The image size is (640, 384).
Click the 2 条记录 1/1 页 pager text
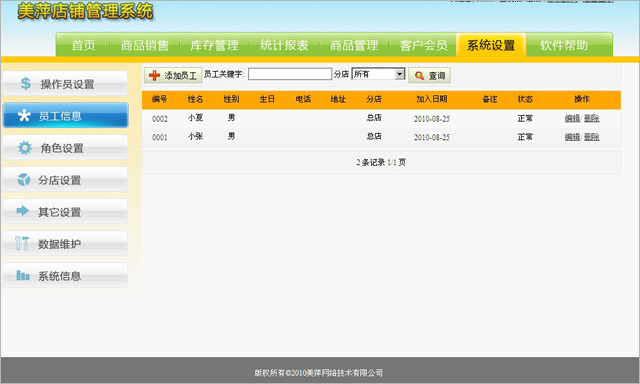pyautogui.click(x=381, y=162)
